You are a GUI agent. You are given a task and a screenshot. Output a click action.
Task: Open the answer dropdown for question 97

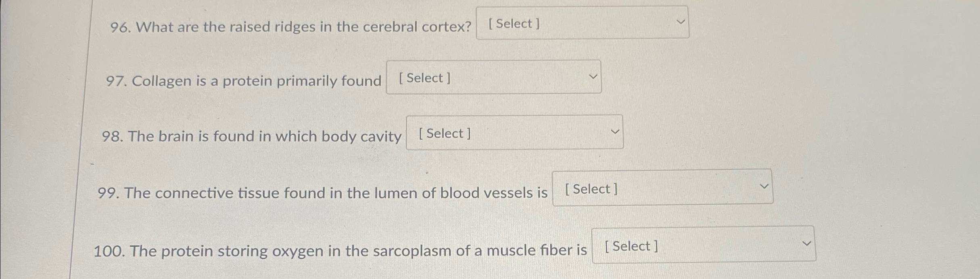click(493, 77)
